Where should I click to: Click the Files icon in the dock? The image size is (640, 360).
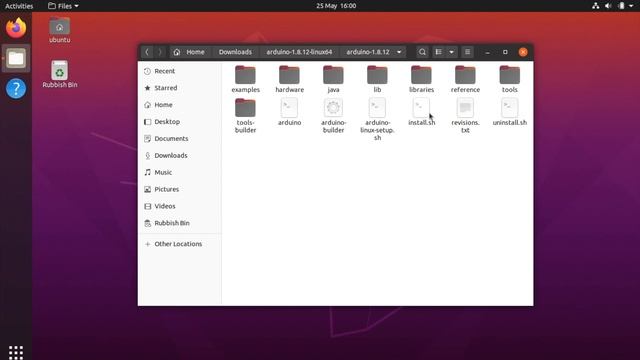point(16,58)
